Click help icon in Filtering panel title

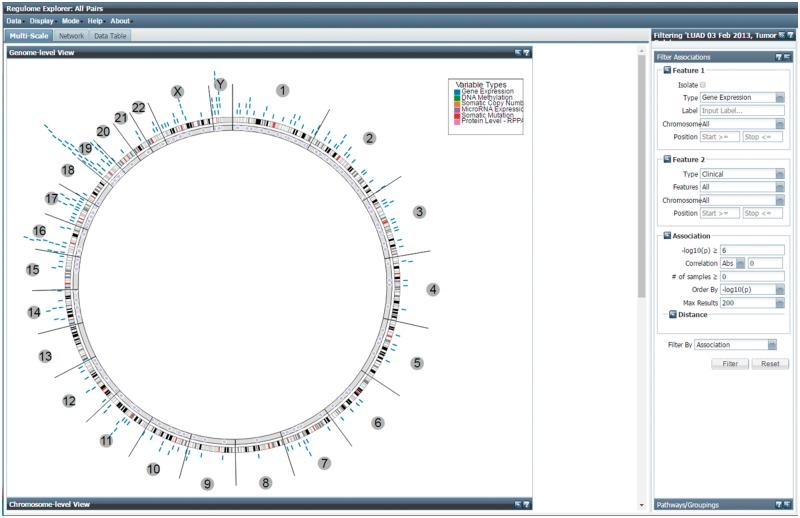coord(791,35)
